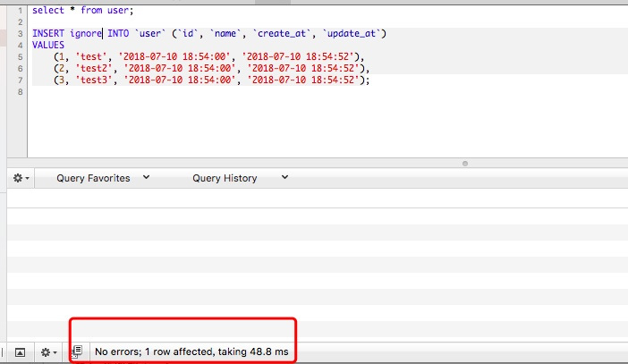Click the 'test3' string in the query
The width and height of the screenshot is (628, 364).
92,80
